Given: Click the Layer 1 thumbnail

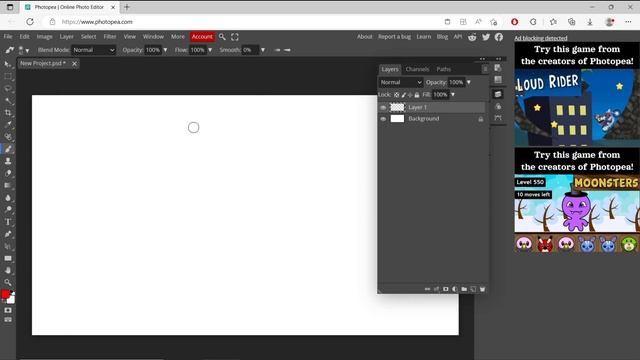Looking at the screenshot, I should pos(397,107).
